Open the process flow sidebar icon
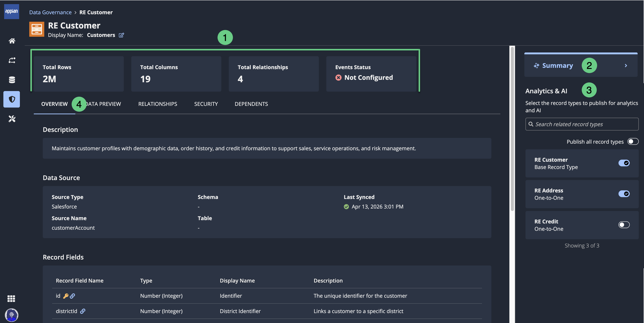 (x=12, y=60)
